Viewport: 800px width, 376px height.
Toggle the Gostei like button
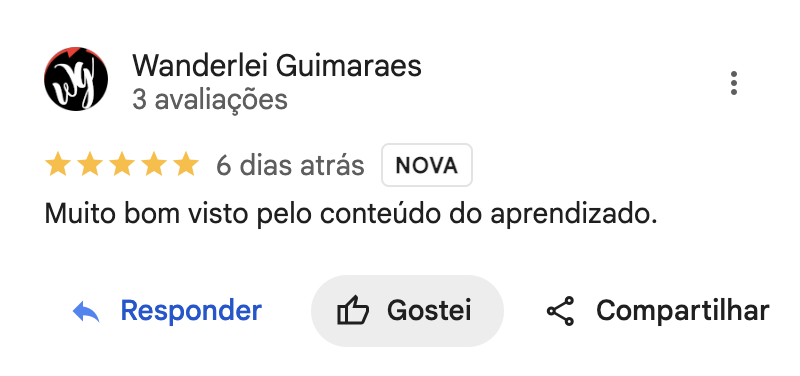point(407,311)
